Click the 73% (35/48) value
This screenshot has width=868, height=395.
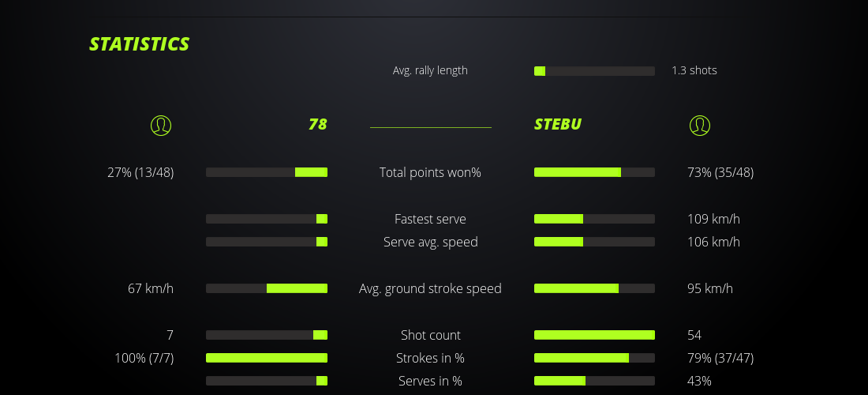tap(720, 172)
